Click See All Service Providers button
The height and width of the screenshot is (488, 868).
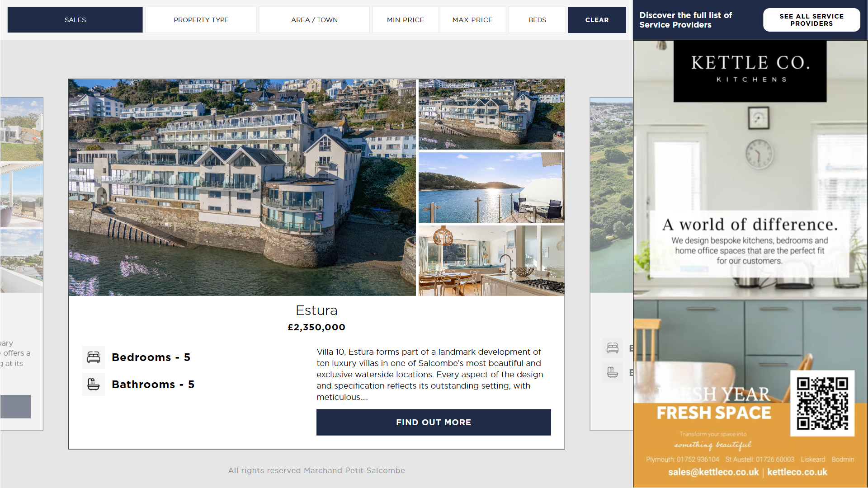tap(811, 20)
